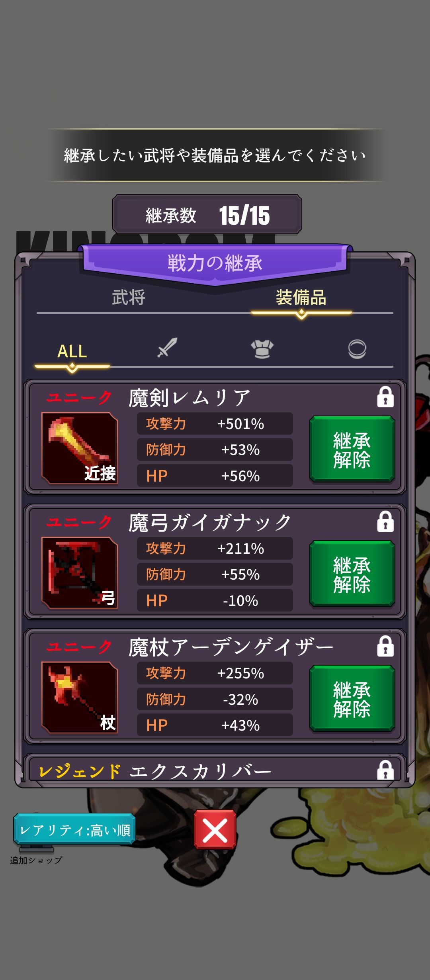Viewport: 430px width, 980px height.
Task: Click 継承解除 for 魔杖アーデンゲイザー
Action: (x=352, y=699)
